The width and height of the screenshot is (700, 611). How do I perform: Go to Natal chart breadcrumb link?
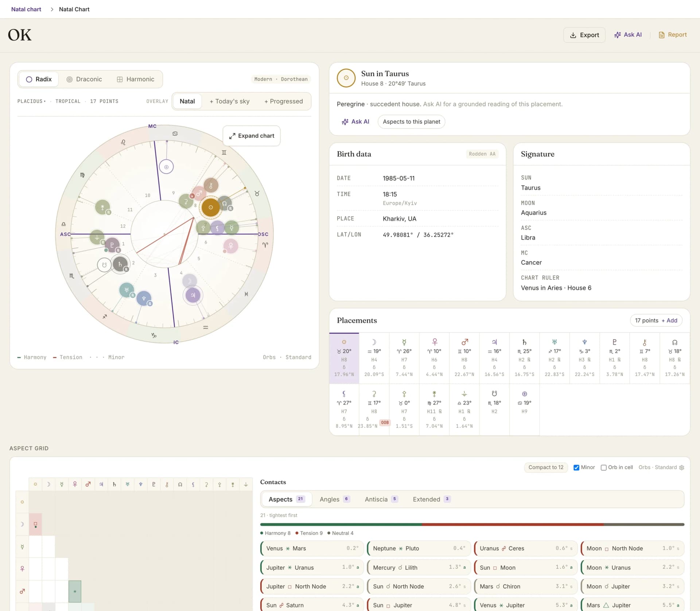point(26,9)
